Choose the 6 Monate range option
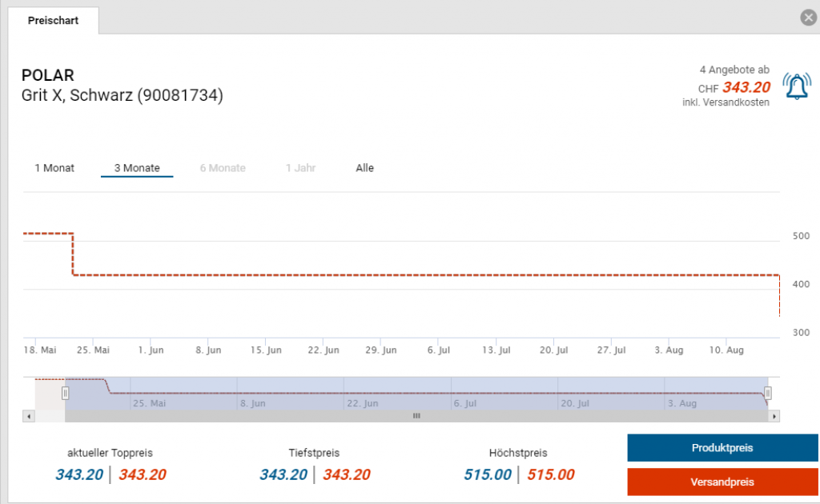Image resolution: width=820 pixels, height=504 pixels. pos(223,168)
